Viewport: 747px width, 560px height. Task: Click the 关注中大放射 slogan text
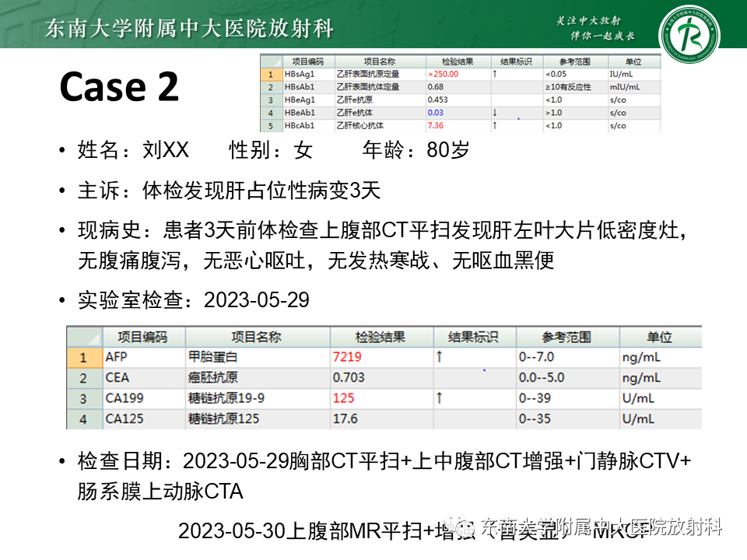589,21
